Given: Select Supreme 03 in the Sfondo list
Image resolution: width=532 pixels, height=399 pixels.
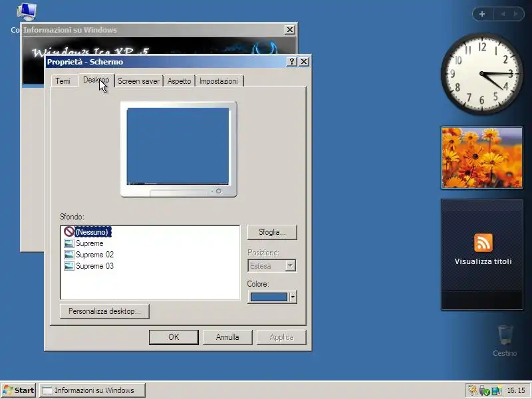Looking at the screenshot, I should point(94,266).
